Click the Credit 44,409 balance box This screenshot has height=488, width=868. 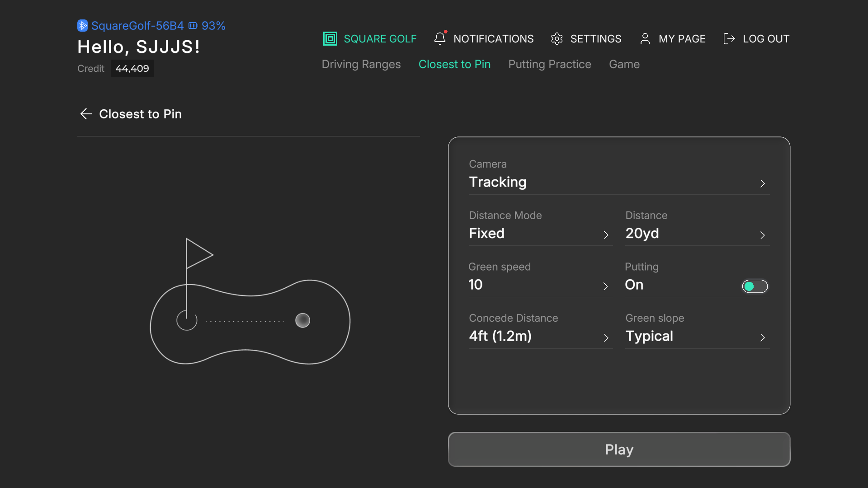point(132,69)
